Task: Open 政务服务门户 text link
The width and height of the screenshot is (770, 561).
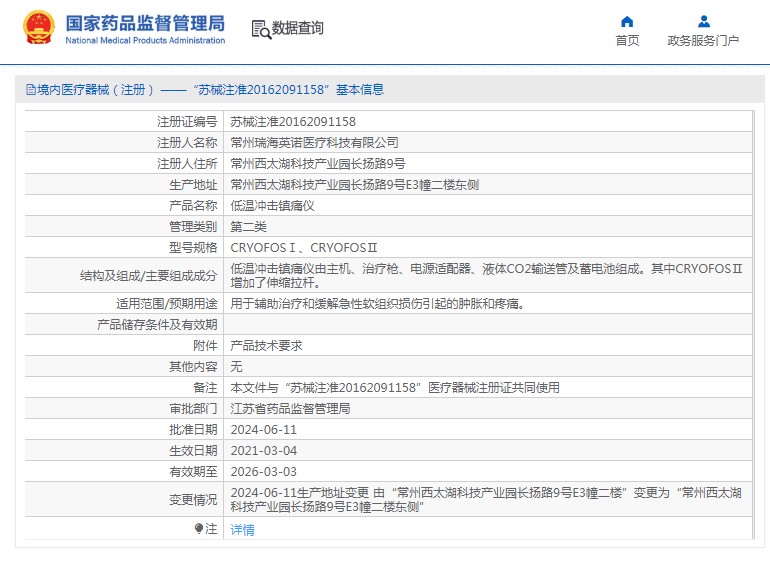Action: (703, 41)
